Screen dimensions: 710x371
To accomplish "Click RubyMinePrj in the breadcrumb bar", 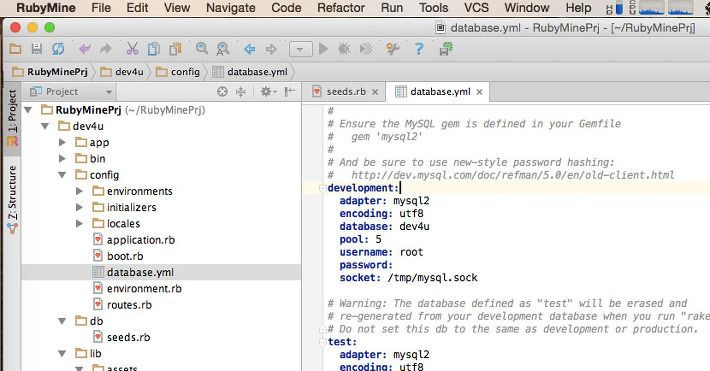I will click(x=50, y=72).
